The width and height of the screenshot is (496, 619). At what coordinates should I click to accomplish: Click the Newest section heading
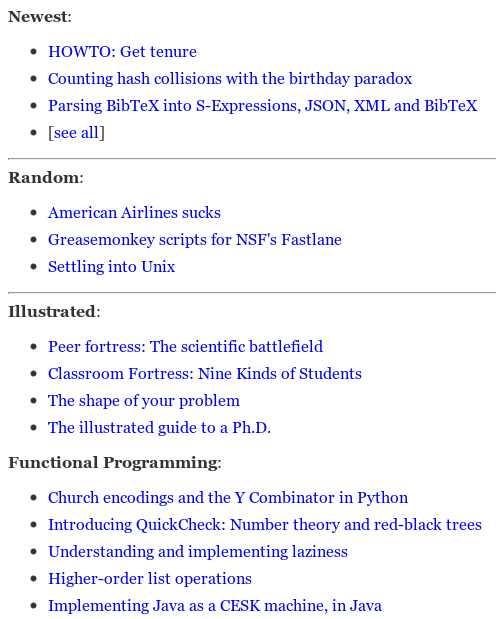(x=39, y=17)
